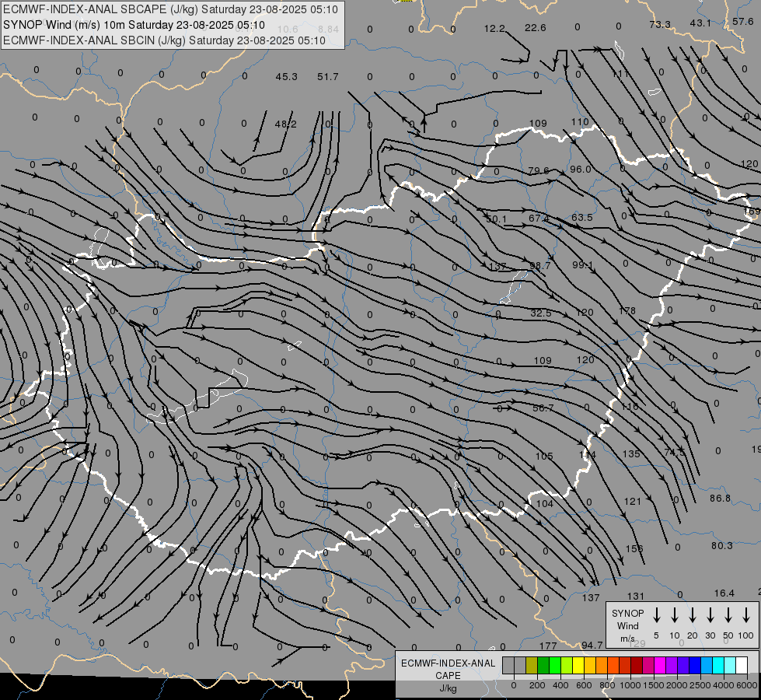
Task: Pick the pale cyan CAPE legend swatch
Action: point(729,666)
